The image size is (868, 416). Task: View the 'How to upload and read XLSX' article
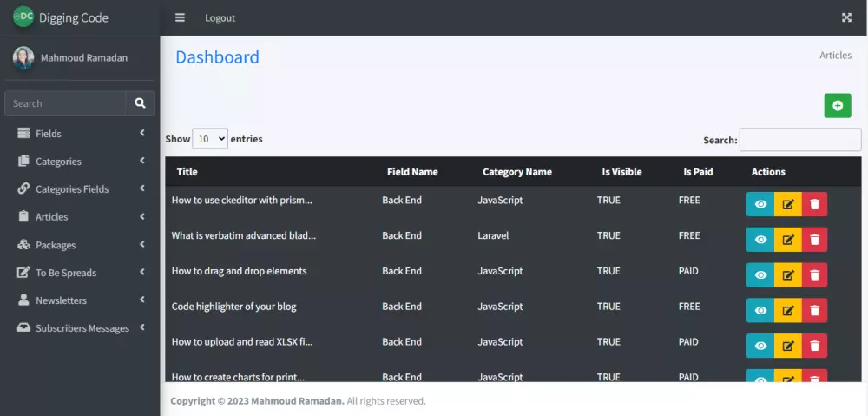(x=760, y=346)
